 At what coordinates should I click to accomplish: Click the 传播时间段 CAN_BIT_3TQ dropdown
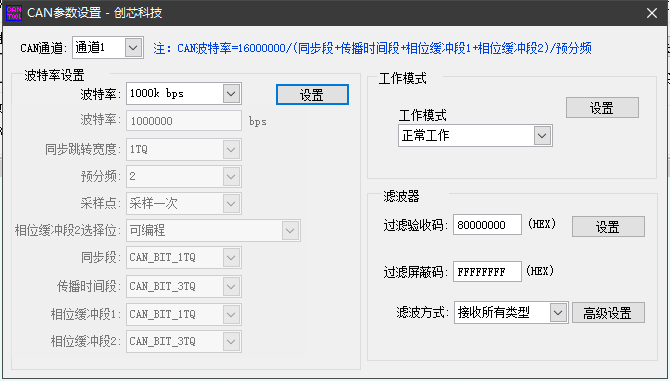tap(184, 286)
